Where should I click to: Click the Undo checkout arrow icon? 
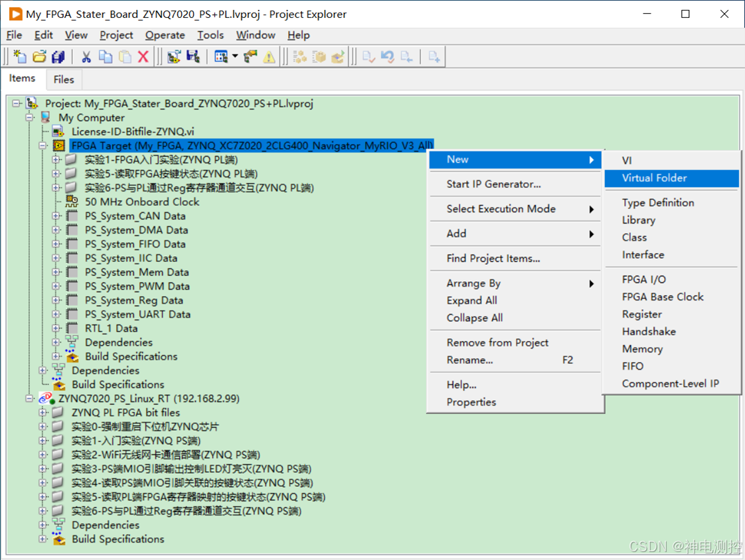pyautogui.click(x=387, y=56)
